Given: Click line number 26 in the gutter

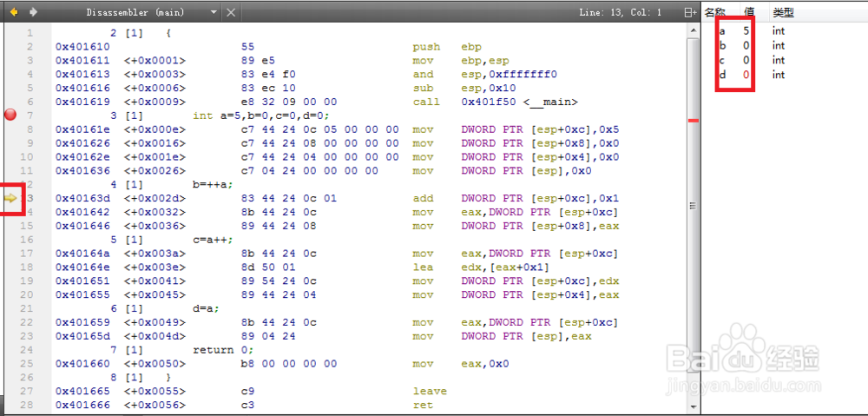Looking at the screenshot, I should click(x=27, y=377).
